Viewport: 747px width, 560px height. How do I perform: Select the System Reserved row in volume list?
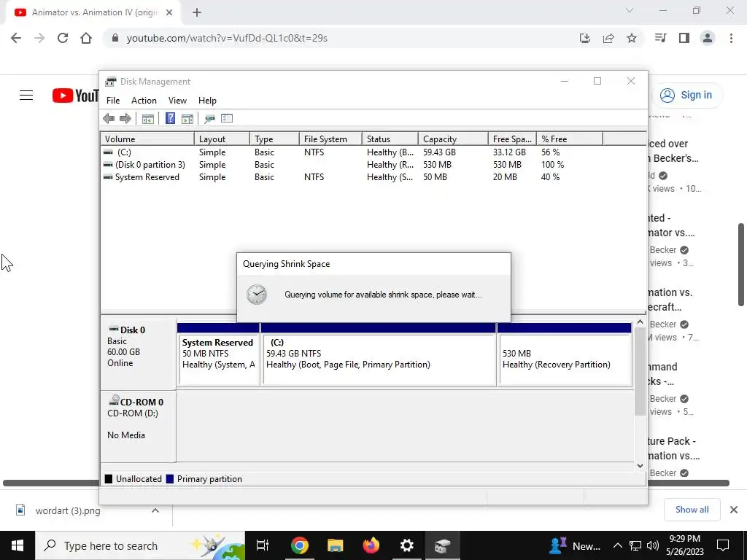373,177
